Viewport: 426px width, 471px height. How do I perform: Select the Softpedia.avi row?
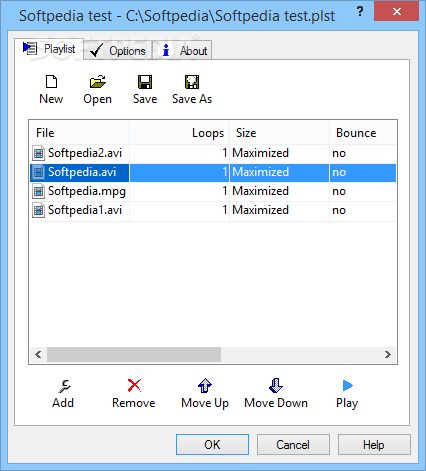point(213,172)
